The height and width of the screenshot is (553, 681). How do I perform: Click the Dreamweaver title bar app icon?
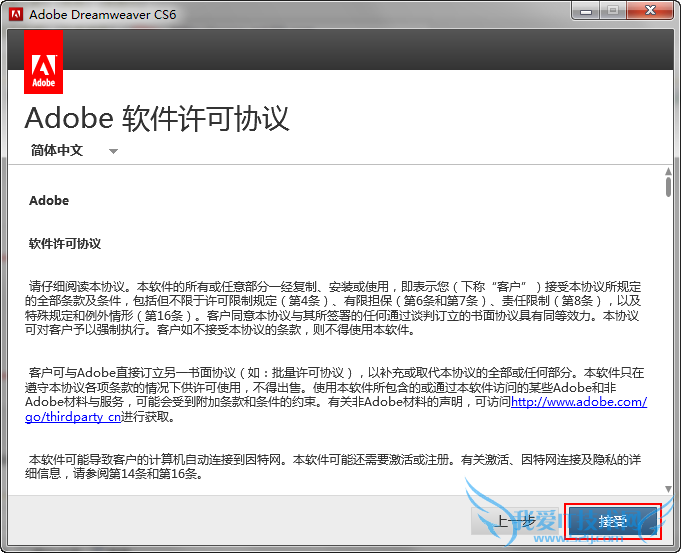click(16, 14)
